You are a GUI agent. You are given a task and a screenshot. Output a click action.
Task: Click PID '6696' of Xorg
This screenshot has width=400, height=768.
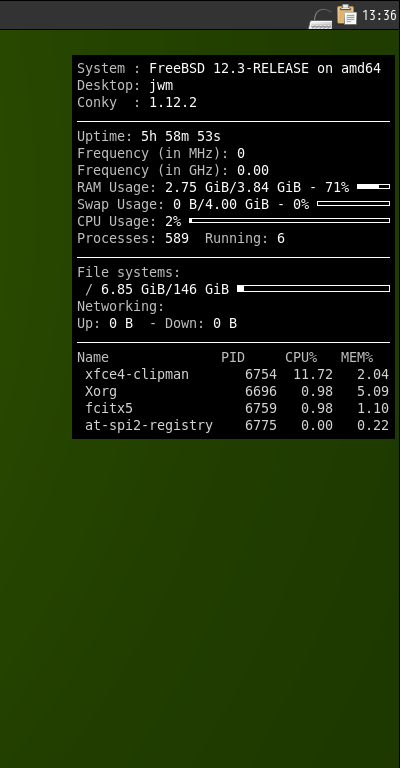click(x=261, y=391)
